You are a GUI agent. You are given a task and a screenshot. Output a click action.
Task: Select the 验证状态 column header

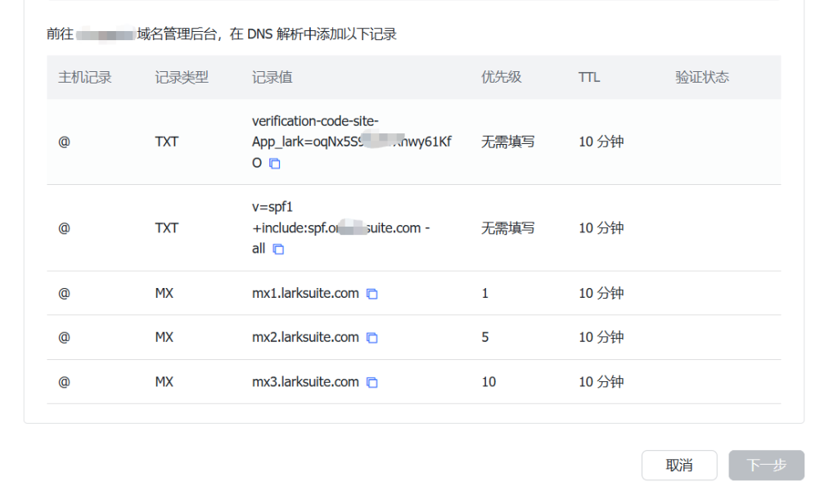(702, 78)
